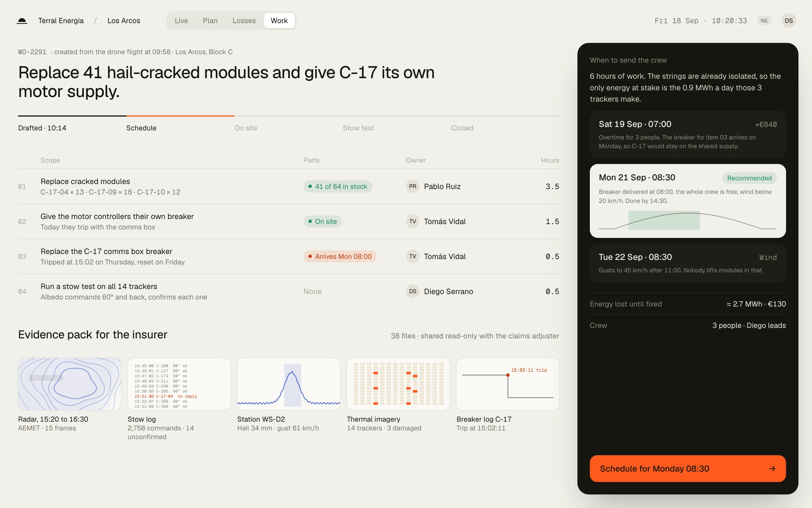
Task: Click the Recommended badge
Action: pos(749,178)
